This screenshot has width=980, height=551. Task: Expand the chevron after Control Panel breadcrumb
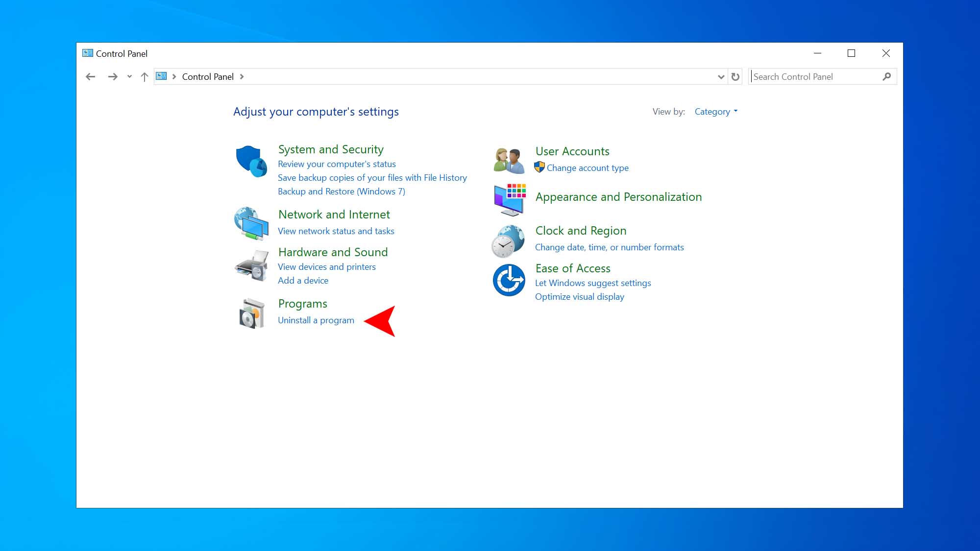coord(242,76)
